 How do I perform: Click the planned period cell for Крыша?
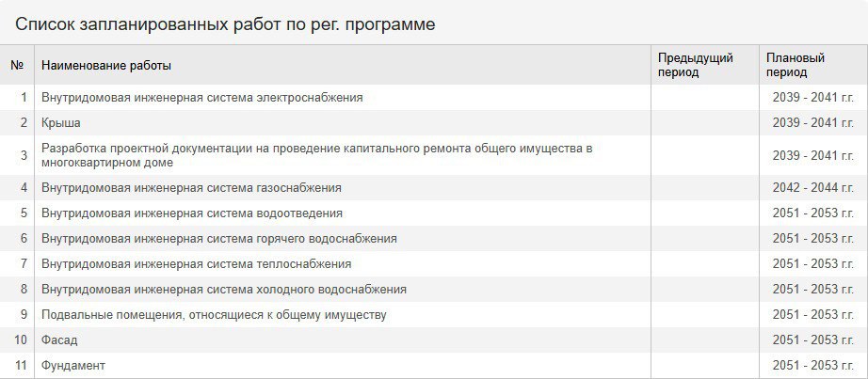click(813, 123)
